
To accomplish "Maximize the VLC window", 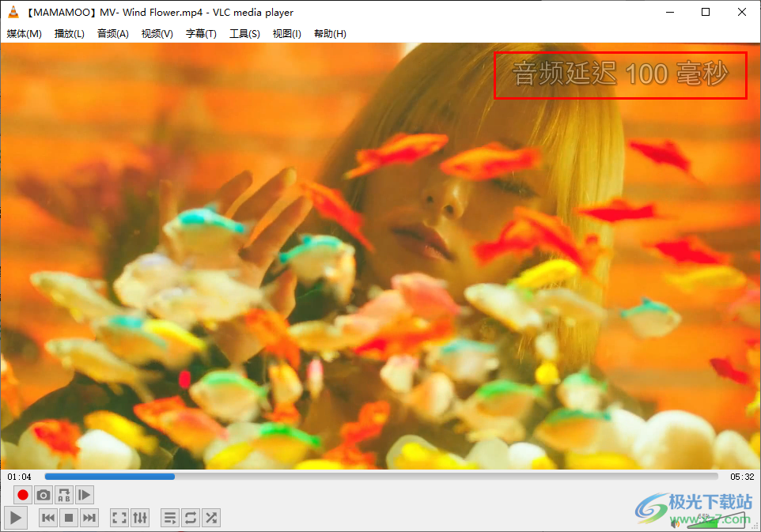I will 706,12.
